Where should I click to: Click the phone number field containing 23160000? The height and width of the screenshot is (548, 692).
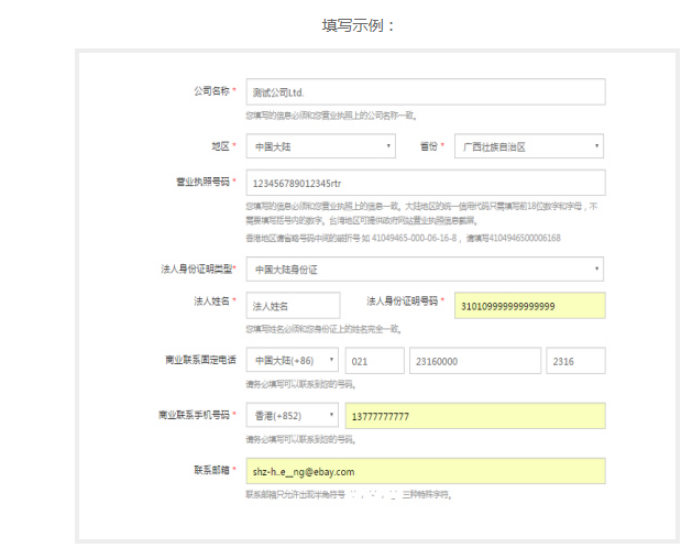point(473,361)
